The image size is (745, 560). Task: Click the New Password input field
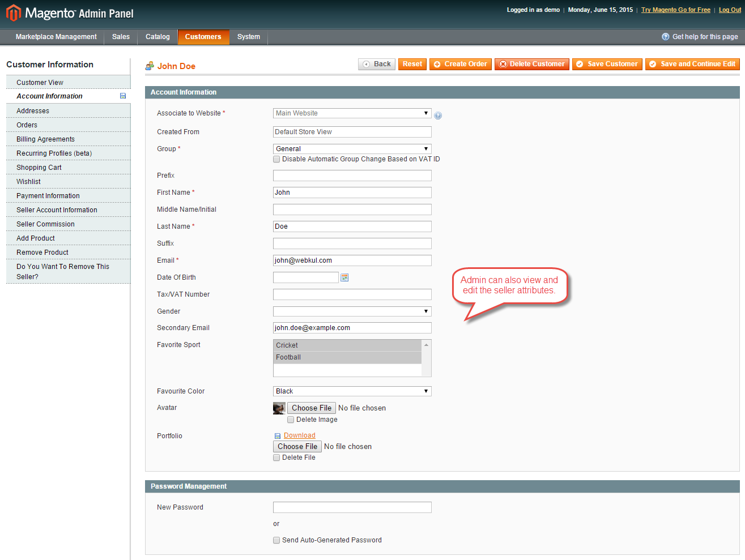click(352, 507)
